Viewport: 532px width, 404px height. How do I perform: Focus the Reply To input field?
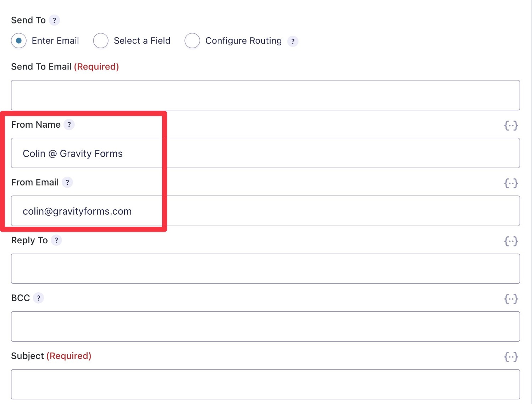265,269
